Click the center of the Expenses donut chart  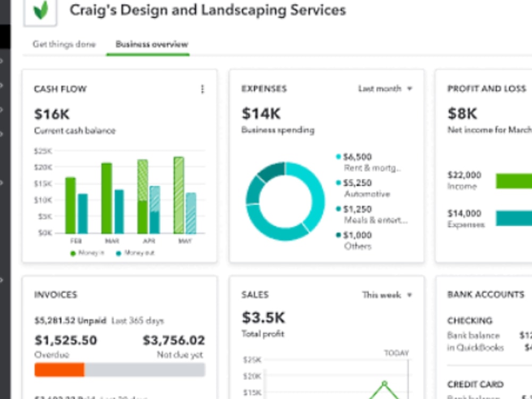tap(285, 201)
